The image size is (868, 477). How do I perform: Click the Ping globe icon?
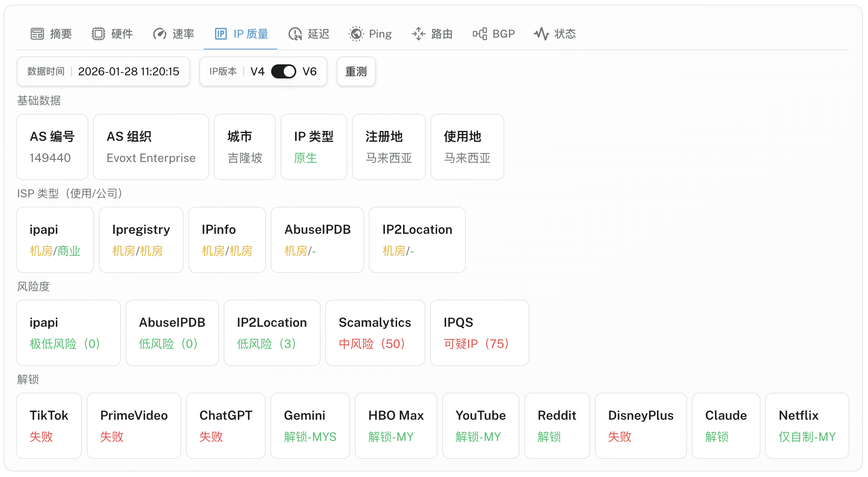click(x=356, y=34)
